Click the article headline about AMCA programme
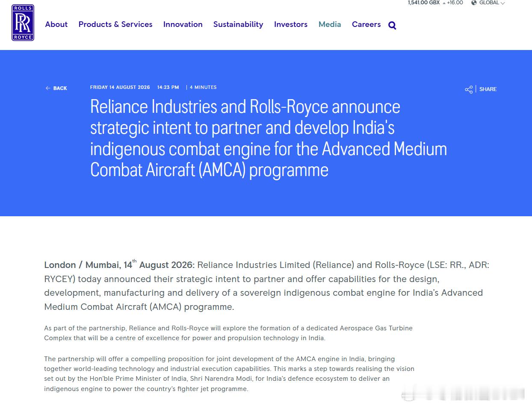The width and height of the screenshot is (532, 406). [x=269, y=138]
